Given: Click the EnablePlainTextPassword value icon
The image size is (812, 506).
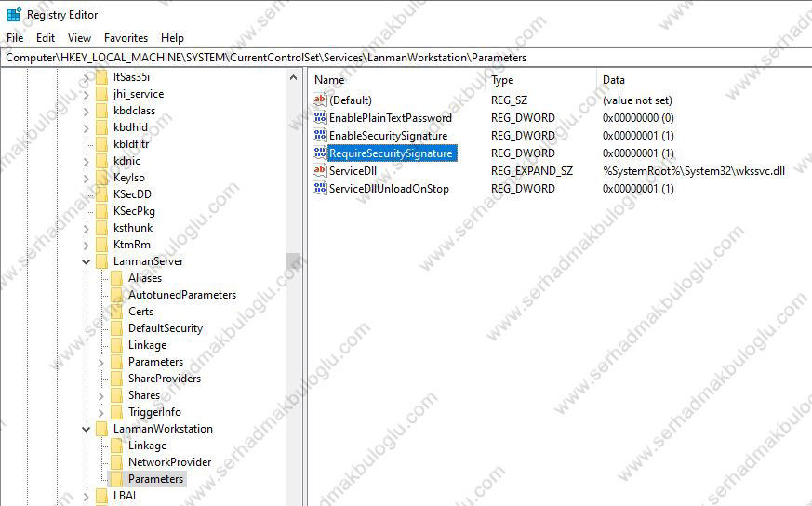Looking at the screenshot, I should pyautogui.click(x=320, y=118).
